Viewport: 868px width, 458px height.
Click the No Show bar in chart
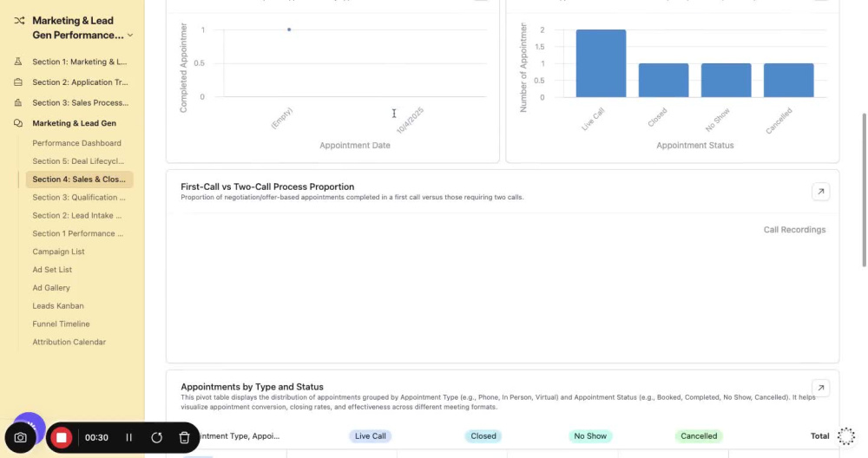(x=727, y=80)
